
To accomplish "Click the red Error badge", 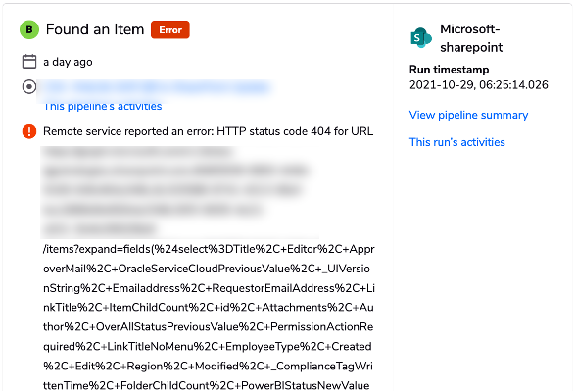I will (x=170, y=29).
